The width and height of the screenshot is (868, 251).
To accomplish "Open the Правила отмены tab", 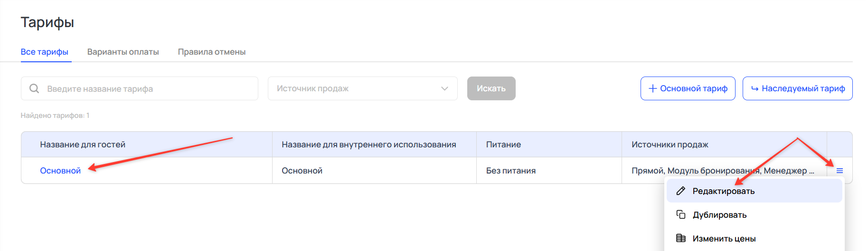I will click(212, 52).
